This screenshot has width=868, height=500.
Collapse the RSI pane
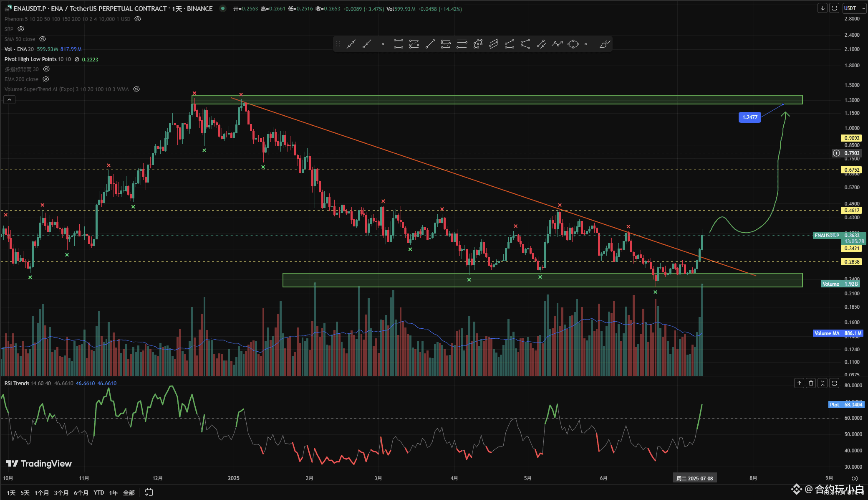click(823, 383)
